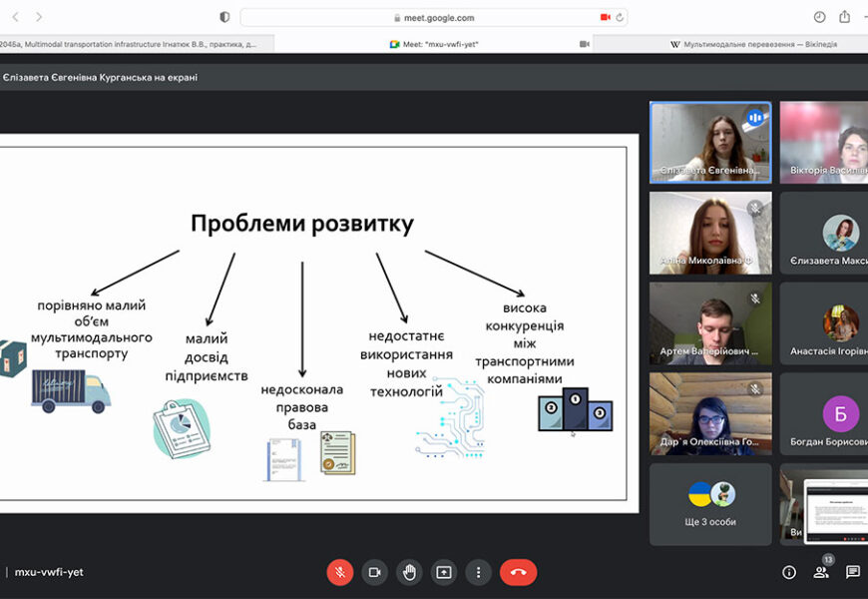
Task: Click the Present now screen share icon
Action: 444,572
